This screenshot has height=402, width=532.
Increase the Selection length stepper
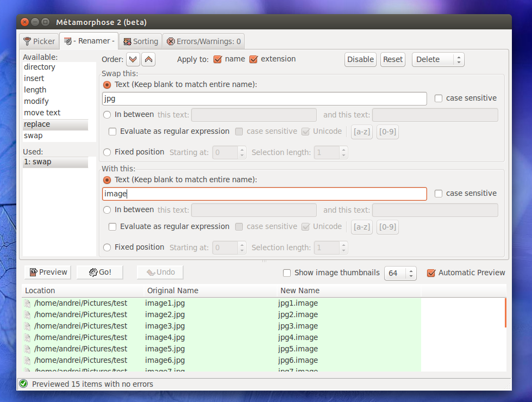[x=344, y=150]
